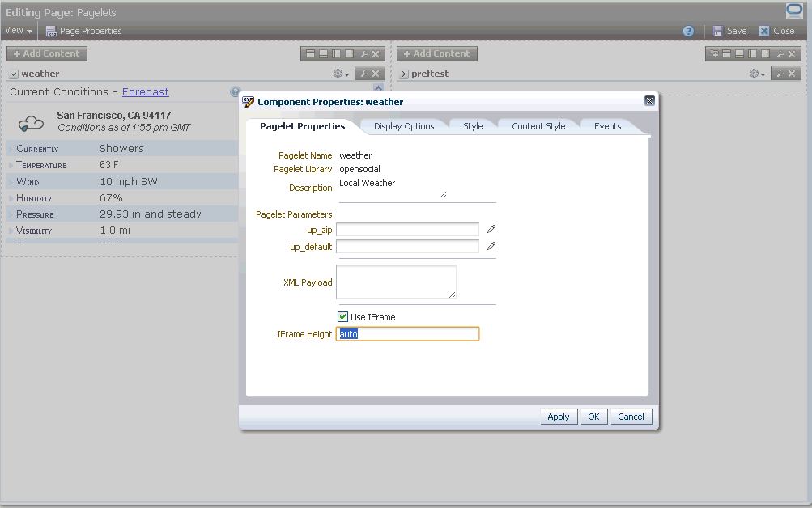
Task: Click the Oracle logo icon at top right
Action: coord(794,11)
